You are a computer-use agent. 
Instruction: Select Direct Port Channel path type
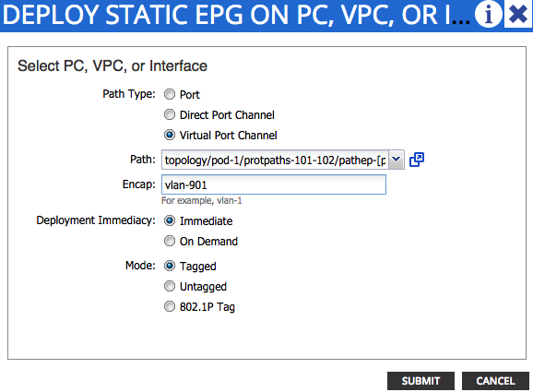coord(170,114)
